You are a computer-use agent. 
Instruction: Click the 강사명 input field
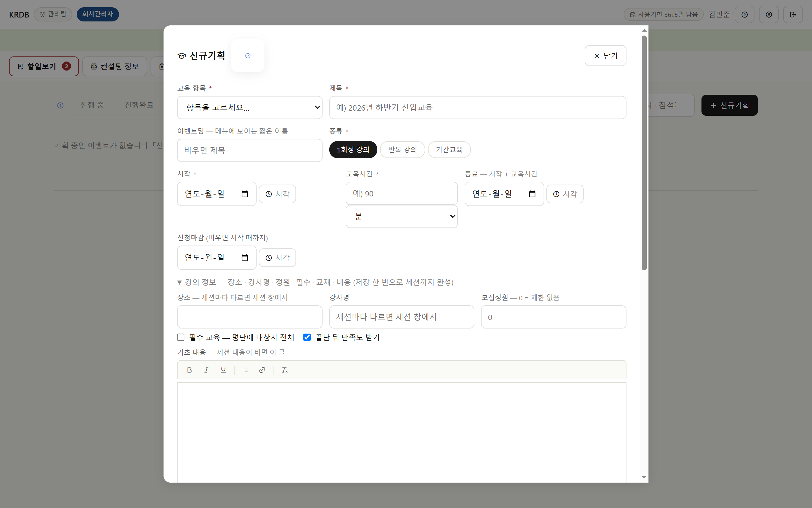pyautogui.click(x=401, y=317)
